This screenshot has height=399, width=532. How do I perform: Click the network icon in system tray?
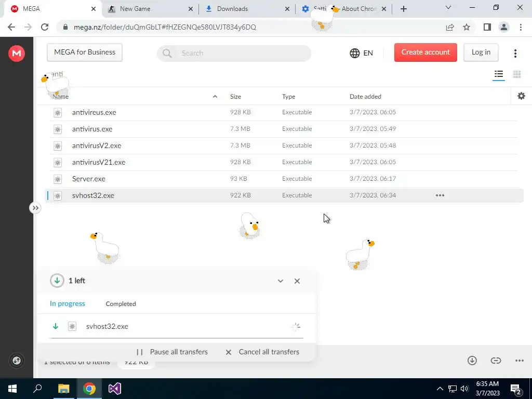(x=453, y=389)
